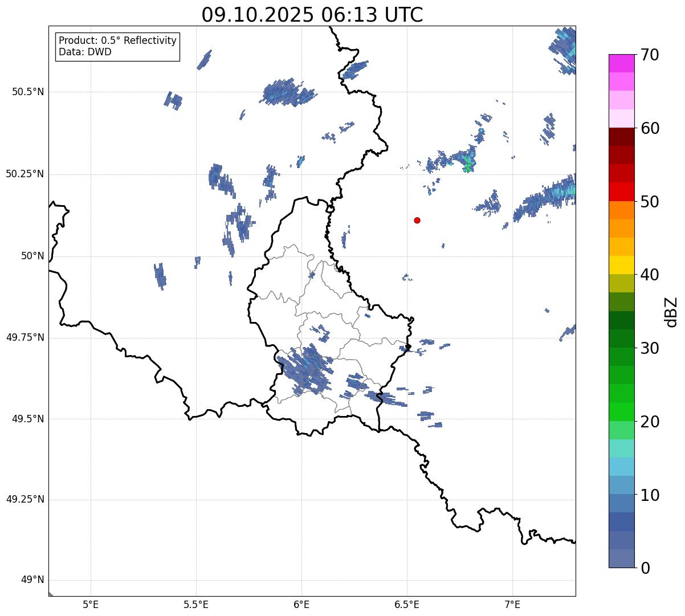Screen dimensions: 685x616
Task: Click the colorbar value 30
Action: point(650,348)
